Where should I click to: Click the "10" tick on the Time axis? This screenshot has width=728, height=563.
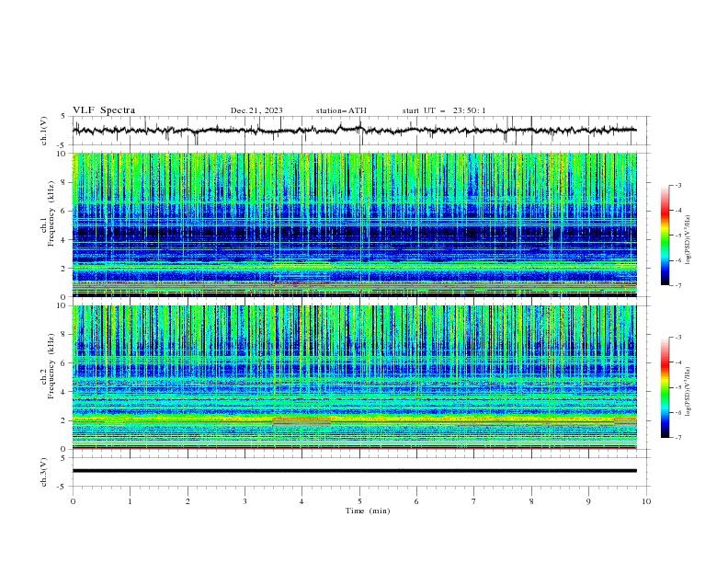coord(646,501)
